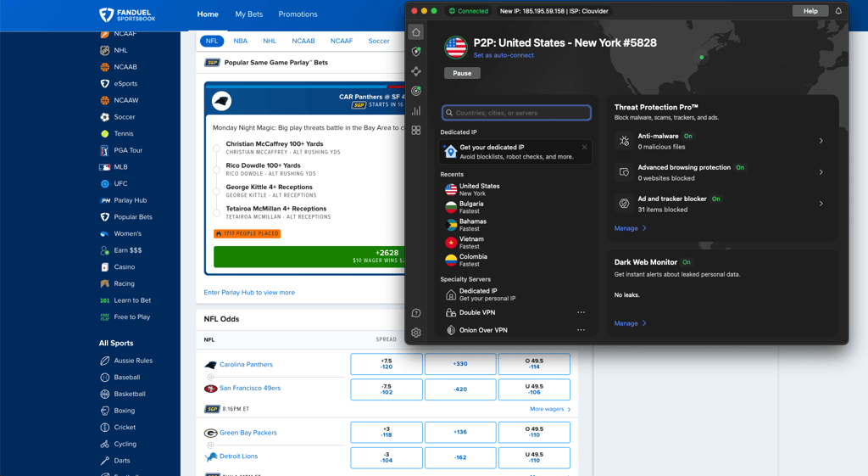
Task: Select George Kittle 4+ Receptions radio
Action: (216, 191)
